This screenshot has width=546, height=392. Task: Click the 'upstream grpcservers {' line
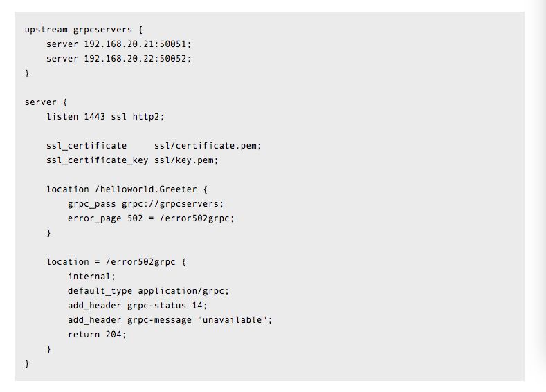click(84, 30)
